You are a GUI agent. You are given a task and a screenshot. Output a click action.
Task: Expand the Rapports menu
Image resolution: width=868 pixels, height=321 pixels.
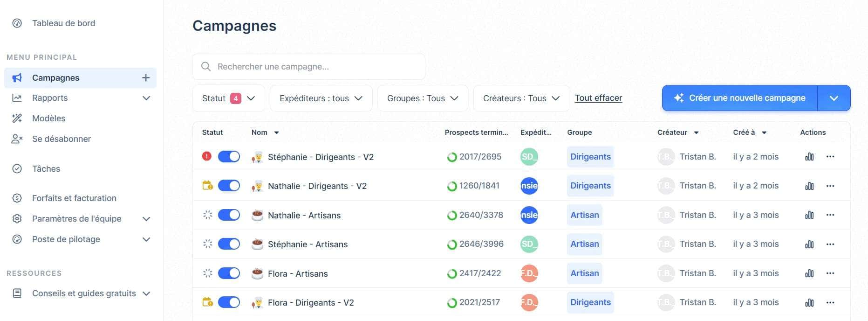[146, 98]
